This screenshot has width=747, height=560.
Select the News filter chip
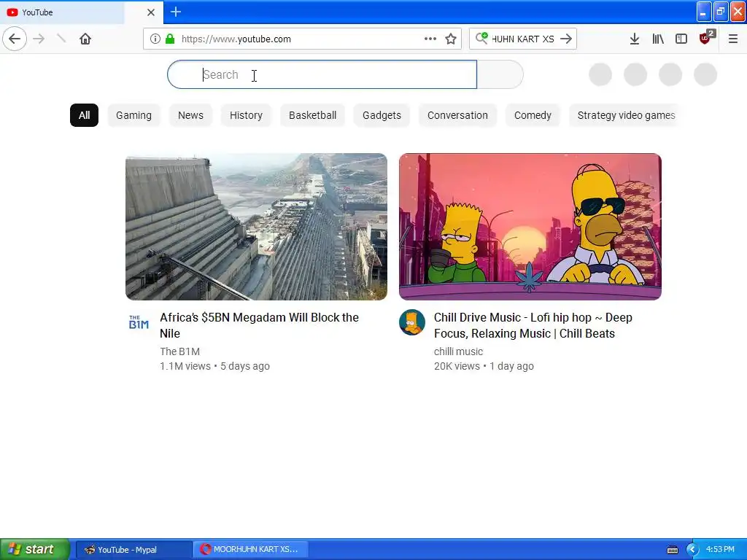[x=190, y=115]
